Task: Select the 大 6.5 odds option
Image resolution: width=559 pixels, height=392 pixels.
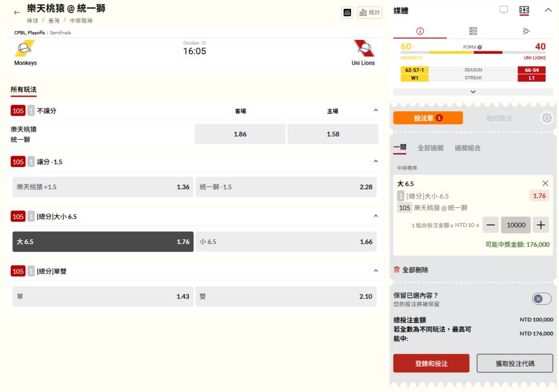Action: coord(103,242)
